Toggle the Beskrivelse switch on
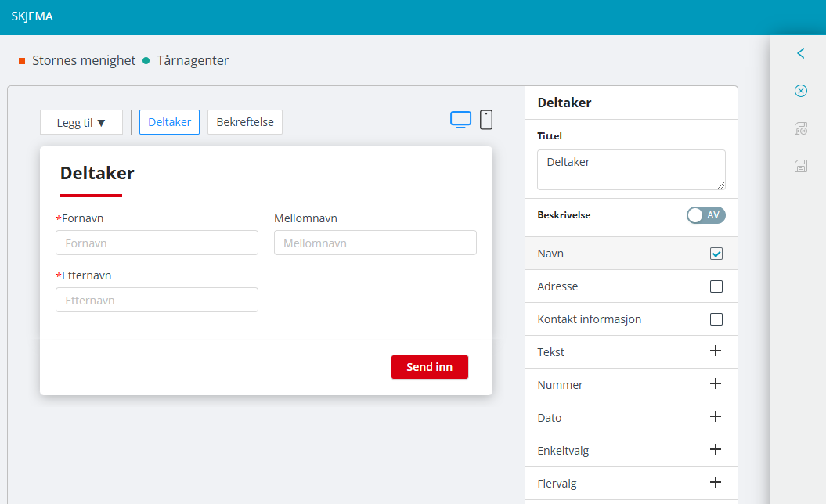This screenshot has width=826, height=504. coord(705,215)
